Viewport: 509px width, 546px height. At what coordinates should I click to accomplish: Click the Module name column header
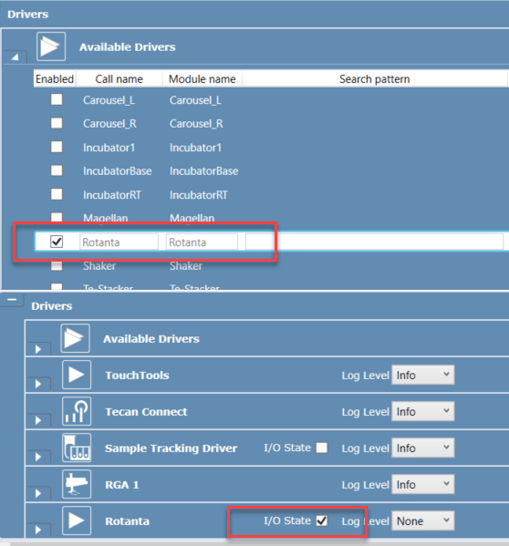coord(202,79)
